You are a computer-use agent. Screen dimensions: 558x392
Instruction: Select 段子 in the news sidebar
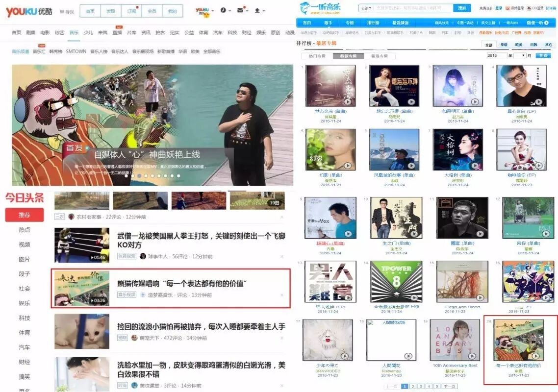pyautogui.click(x=25, y=274)
